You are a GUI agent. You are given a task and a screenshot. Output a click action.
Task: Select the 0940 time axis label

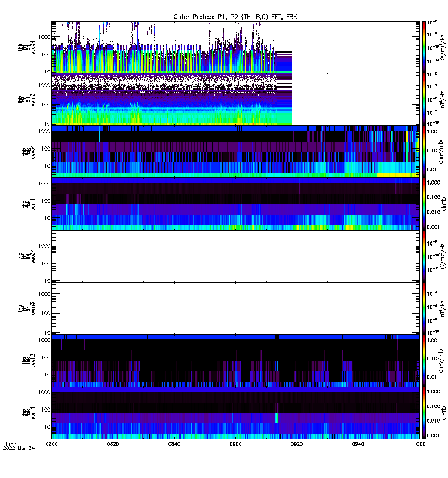tap(358, 444)
